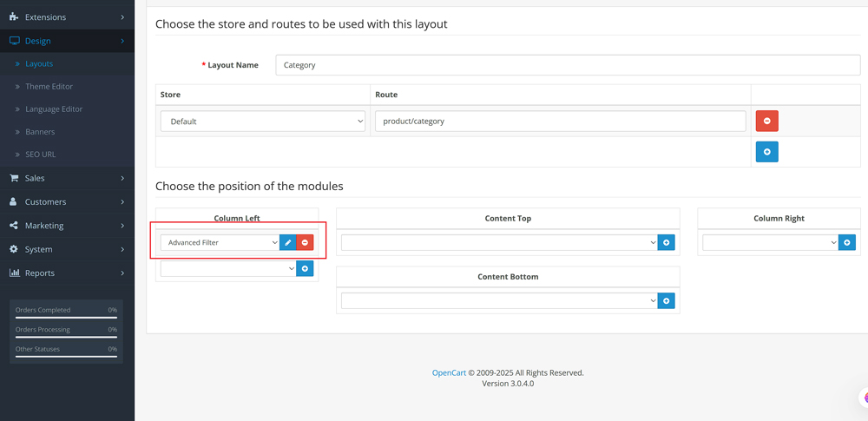Expand the Extensions sidebar menu

coord(67,17)
